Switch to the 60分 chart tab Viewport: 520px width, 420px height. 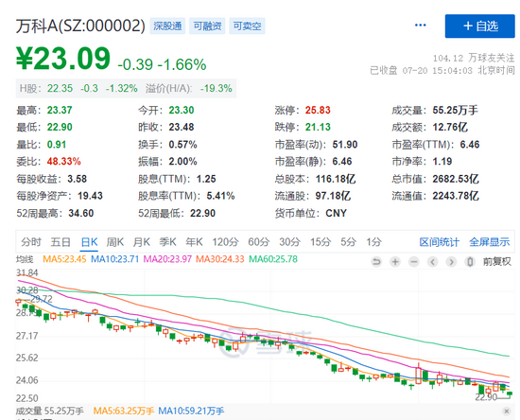pos(258,242)
